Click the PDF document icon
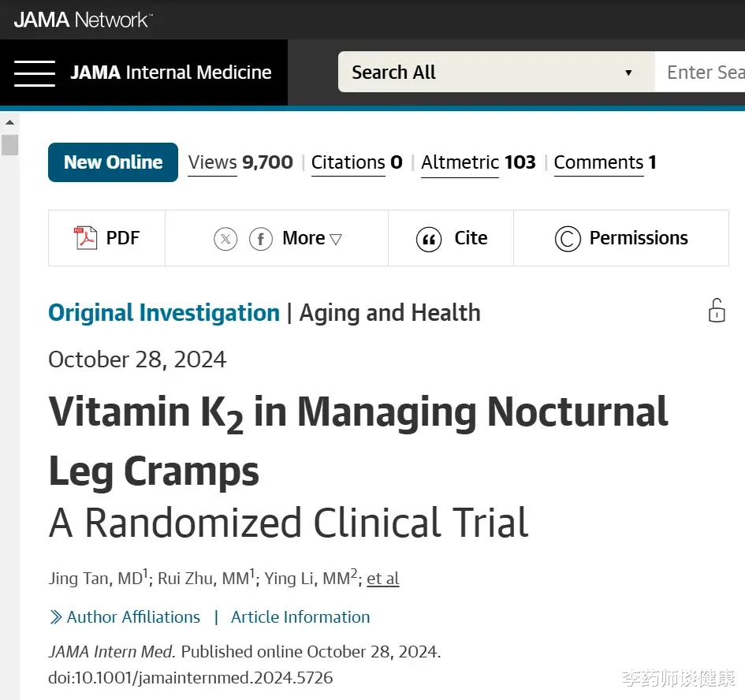 click(85, 238)
